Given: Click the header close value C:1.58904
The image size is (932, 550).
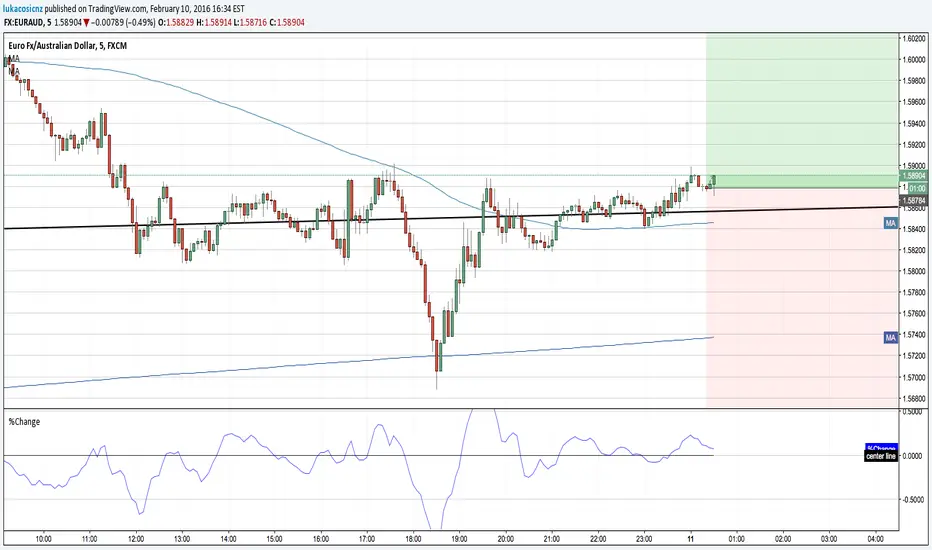Looking at the screenshot, I should coord(287,23).
